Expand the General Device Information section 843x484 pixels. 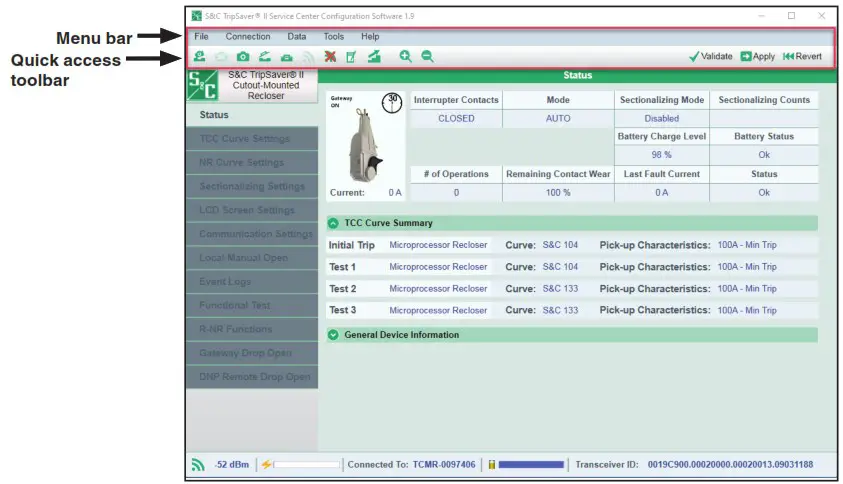click(333, 334)
